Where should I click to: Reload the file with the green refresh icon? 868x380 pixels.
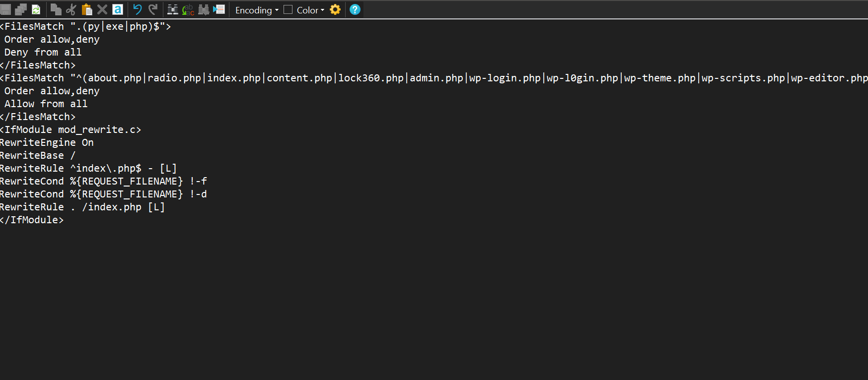click(x=36, y=9)
